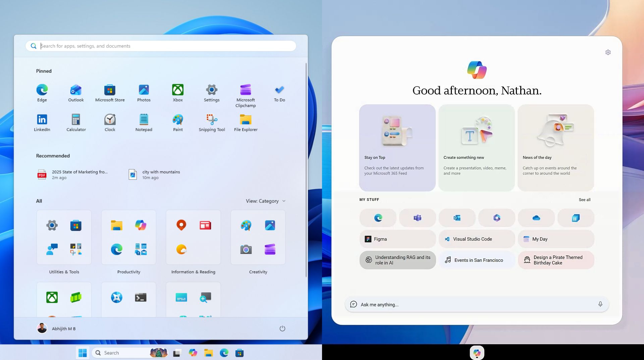
Task: Open Notepad pinned app
Action: pyautogui.click(x=144, y=123)
